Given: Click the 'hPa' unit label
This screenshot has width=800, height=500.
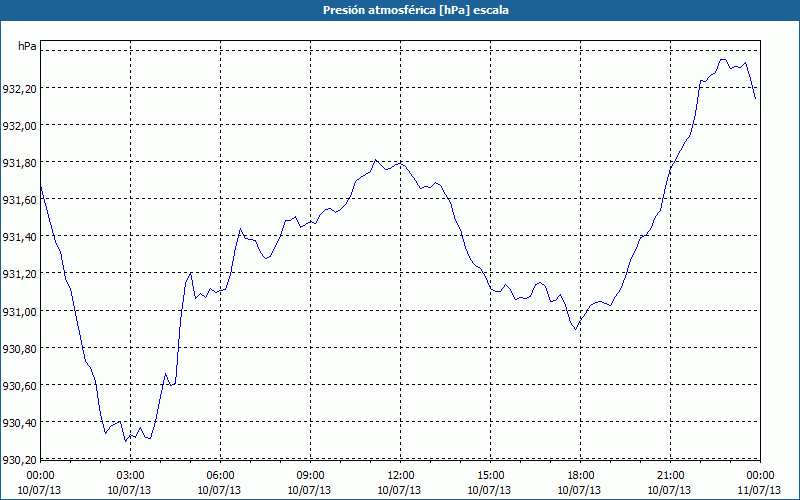Looking at the screenshot, I should tap(27, 46).
